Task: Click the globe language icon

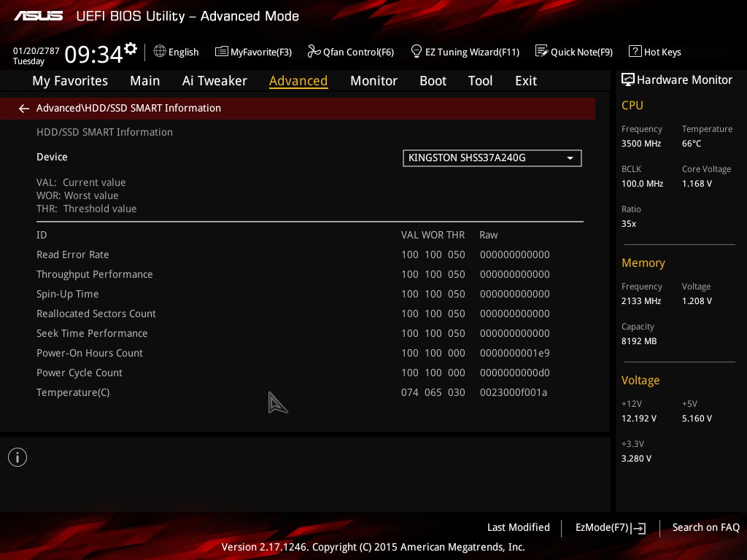Action: [x=160, y=51]
